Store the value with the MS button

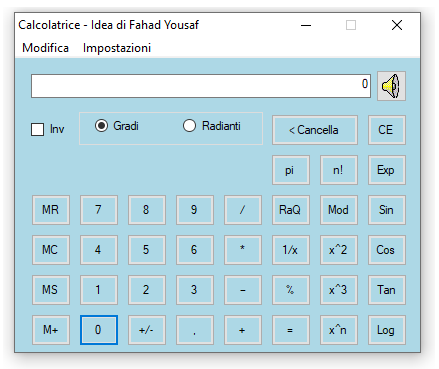(x=51, y=290)
